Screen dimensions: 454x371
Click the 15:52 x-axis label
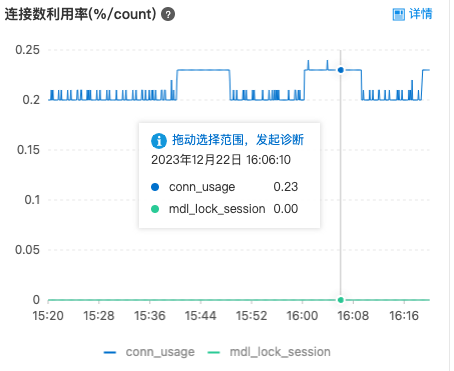(x=252, y=316)
